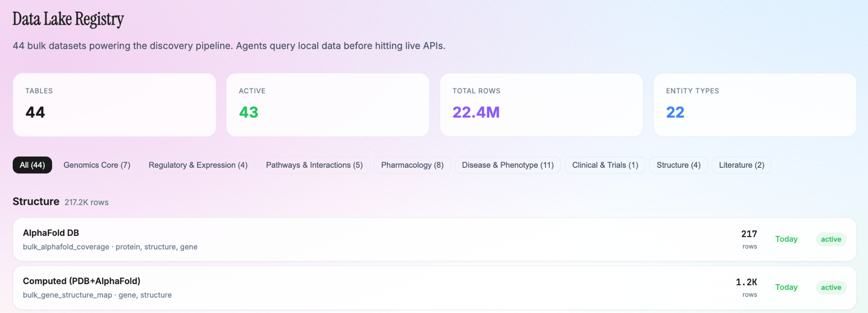Image resolution: width=868 pixels, height=313 pixels.
Task: Click the Tables stat card
Action: coord(115,105)
